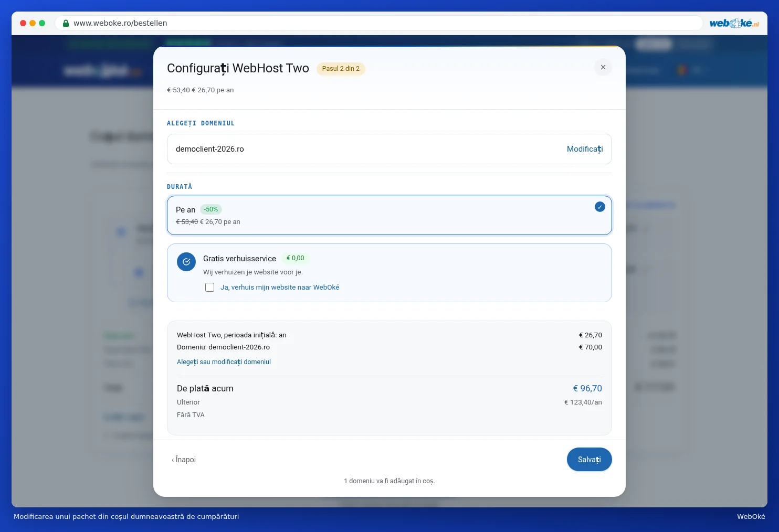
Task: Select the 'Pe an' duration option
Action: pos(389,216)
